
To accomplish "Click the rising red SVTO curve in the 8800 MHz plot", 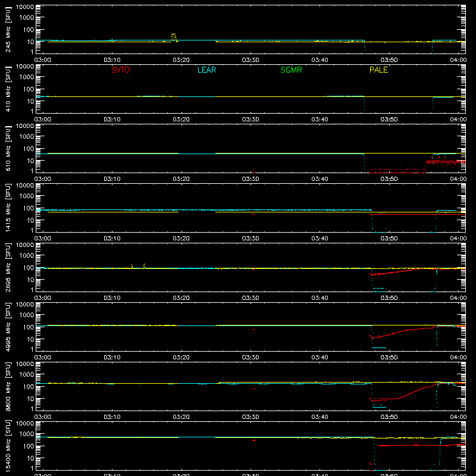I will tap(416, 392).
